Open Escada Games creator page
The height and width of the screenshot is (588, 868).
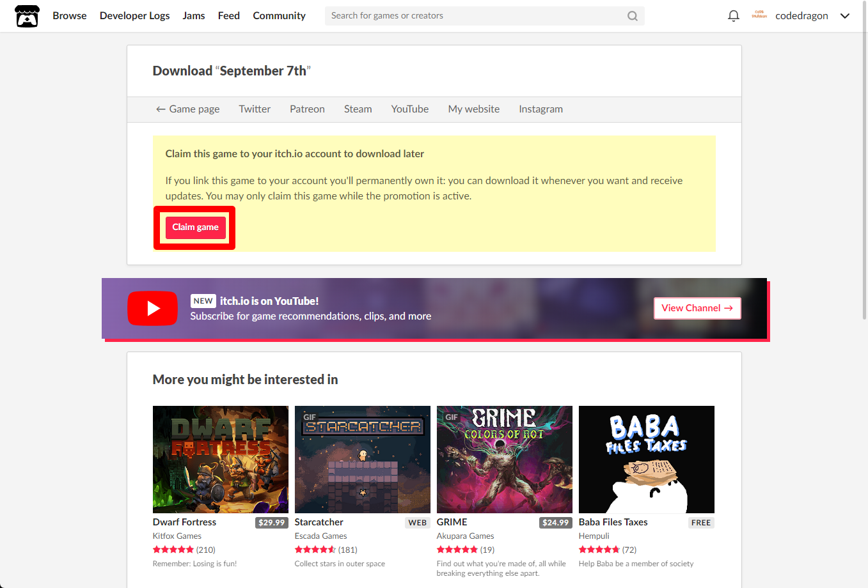(321, 536)
